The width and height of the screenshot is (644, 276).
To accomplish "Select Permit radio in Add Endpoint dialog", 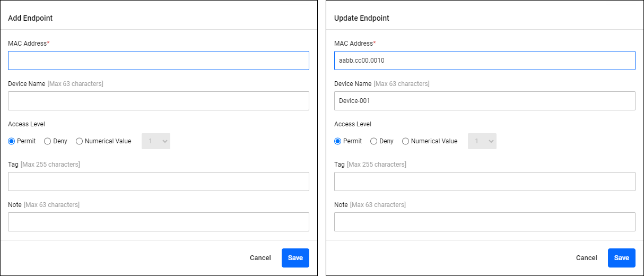I will (x=12, y=141).
